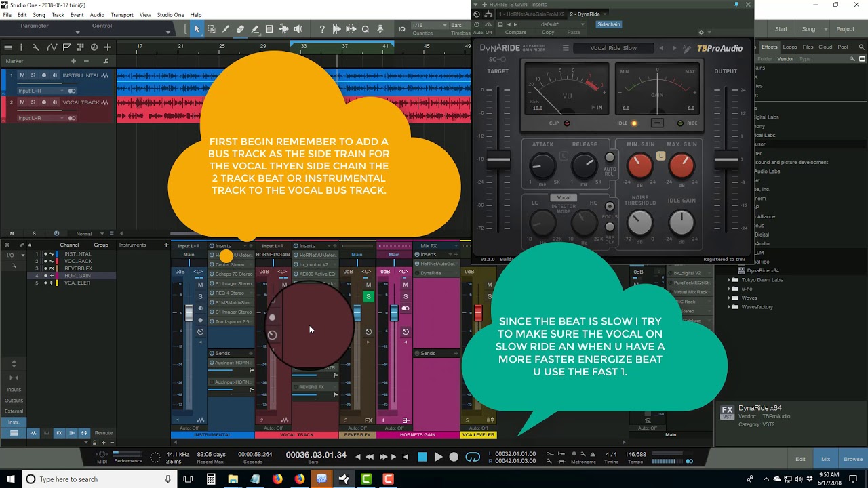Pin the HORNETS GAIN inserts window

[x=736, y=4]
